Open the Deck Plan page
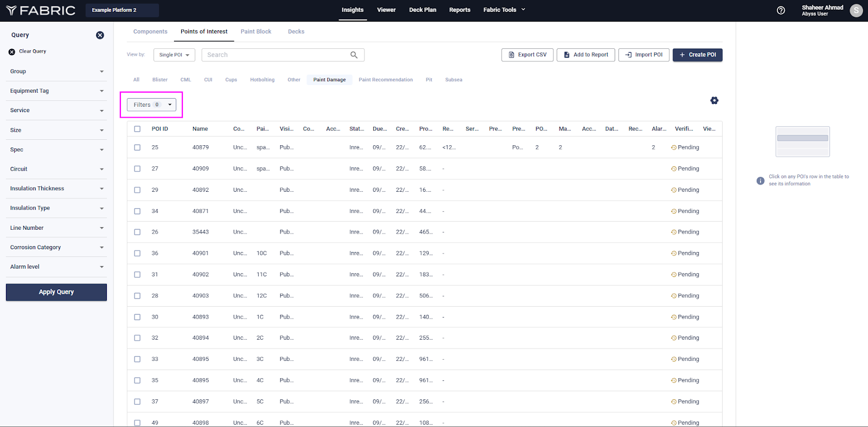Viewport: 868px width, 427px height. [x=423, y=10]
